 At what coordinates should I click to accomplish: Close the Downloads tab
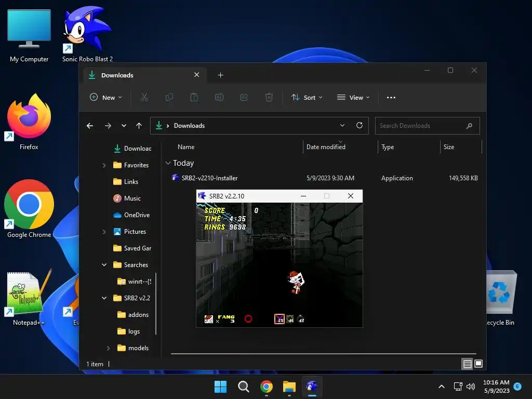click(x=197, y=75)
